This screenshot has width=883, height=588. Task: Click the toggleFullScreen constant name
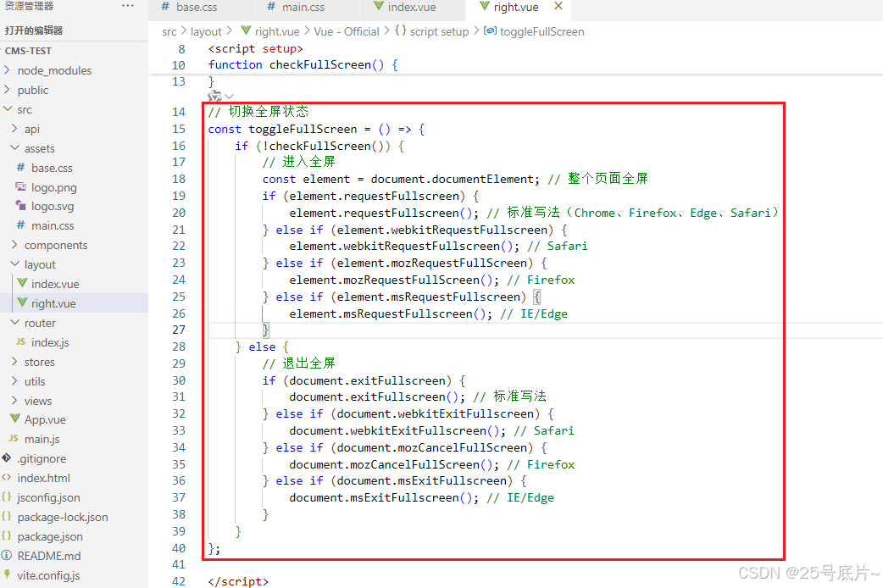pyautogui.click(x=303, y=129)
